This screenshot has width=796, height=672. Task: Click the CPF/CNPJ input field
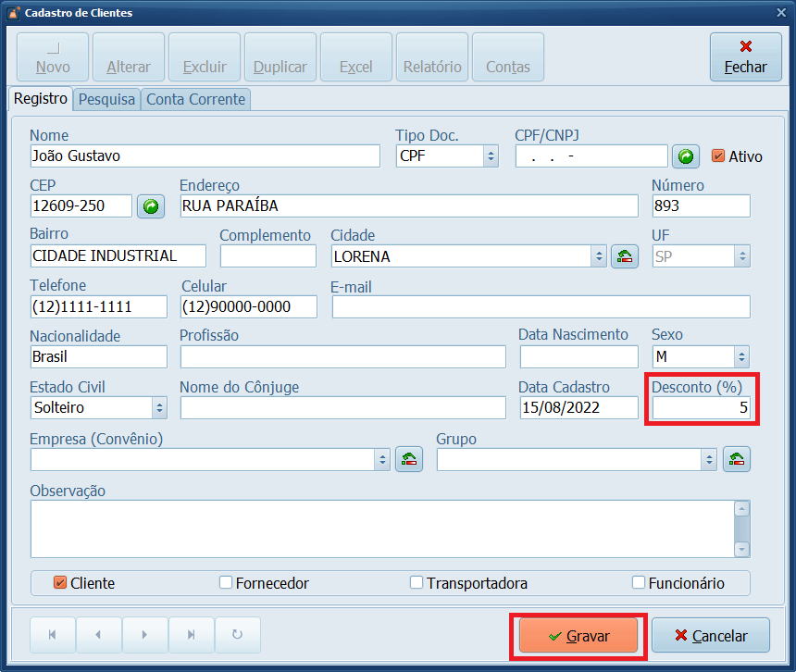pos(591,156)
